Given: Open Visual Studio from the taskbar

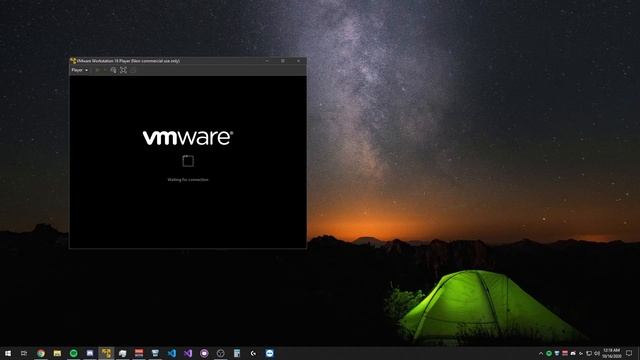Looking at the screenshot, I should click(188, 353).
